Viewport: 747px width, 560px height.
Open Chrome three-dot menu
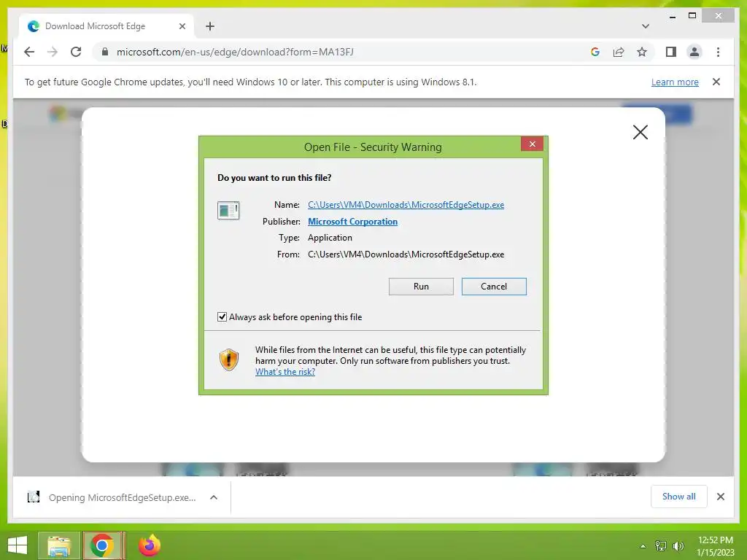(x=718, y=52)
